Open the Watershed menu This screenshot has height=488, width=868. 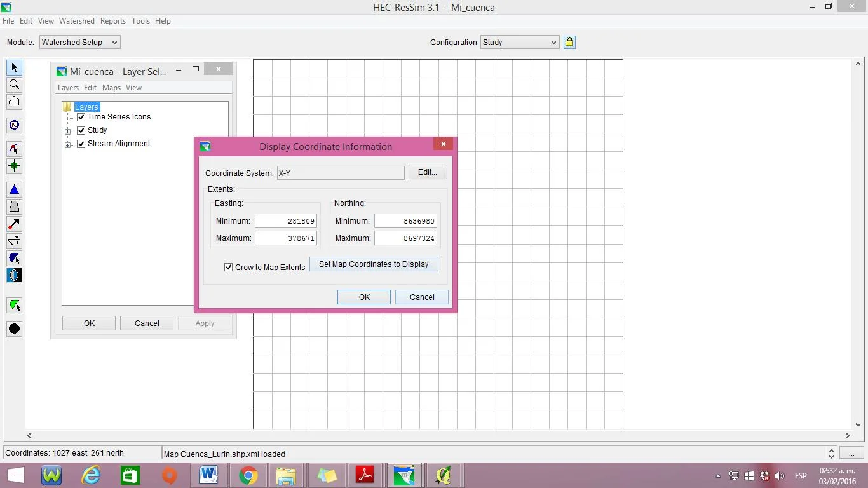[77, 21]
